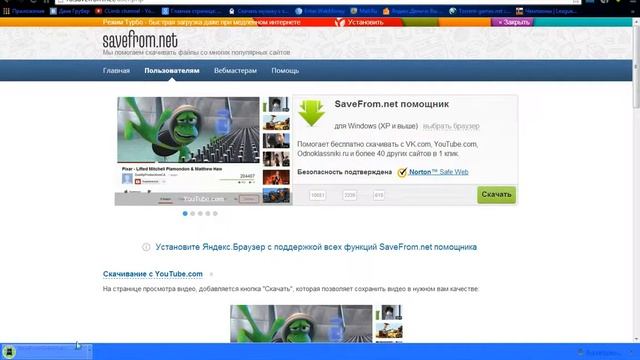This screenshot has height=360, width=640.
Task: Open the Скачивание с YouTube.com heading link
Action: tap(153, 274)
